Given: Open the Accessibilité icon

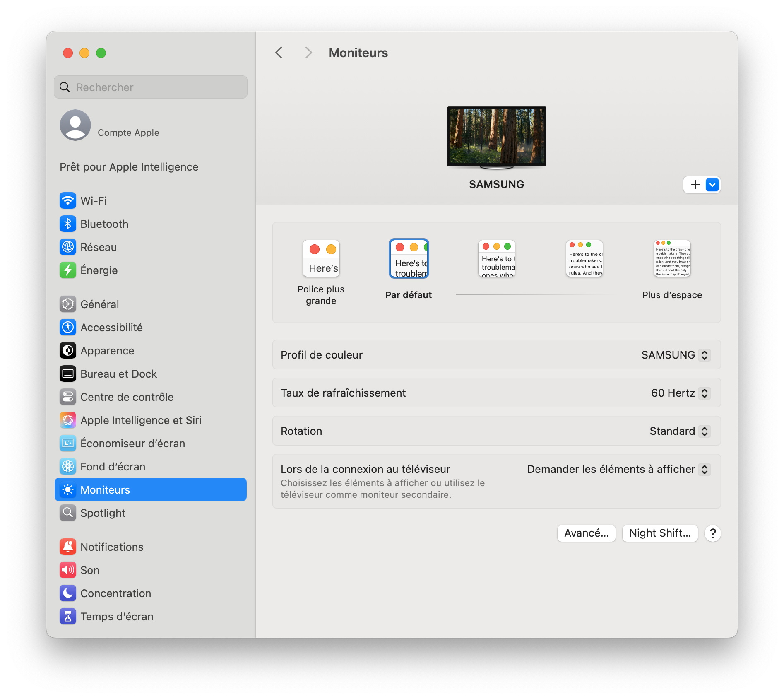Looking at the screenshot, I should 68,328.
